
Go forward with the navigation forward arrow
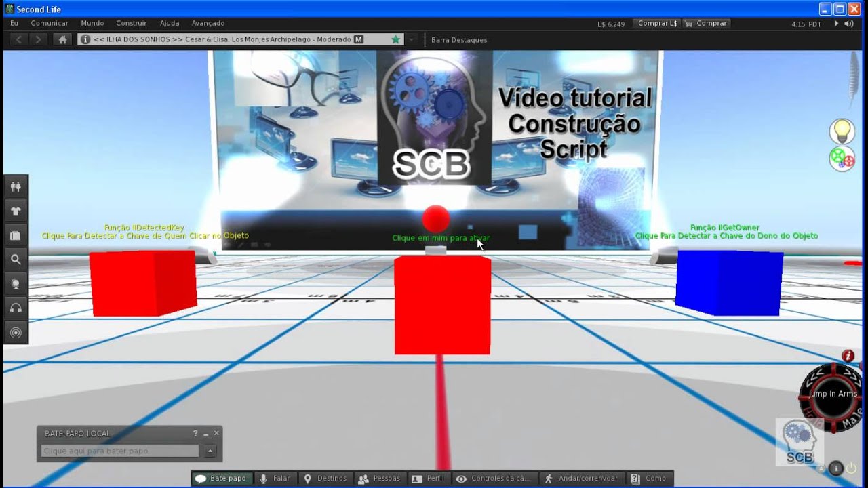pyautogui.click(x=39, y=39)
